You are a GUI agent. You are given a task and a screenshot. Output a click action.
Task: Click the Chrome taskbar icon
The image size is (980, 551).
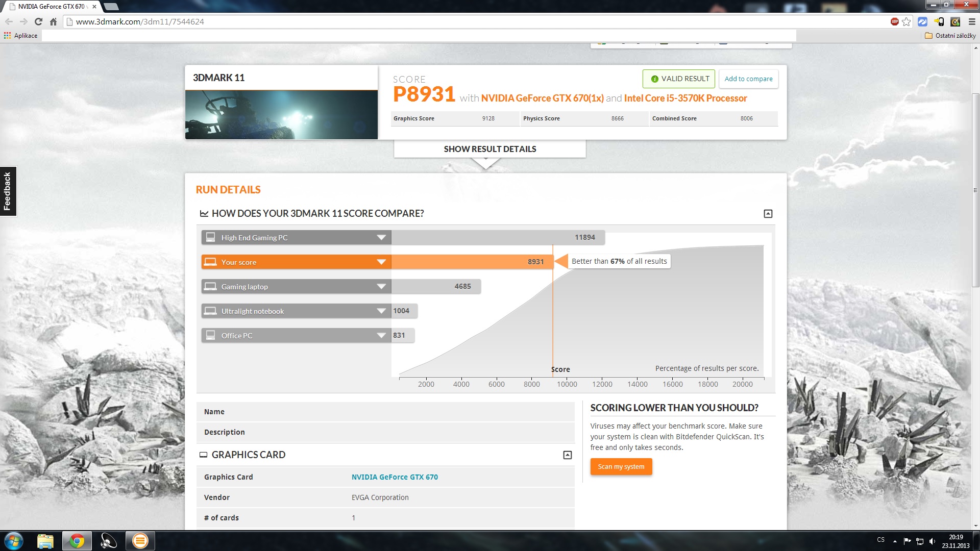point(77,541)
